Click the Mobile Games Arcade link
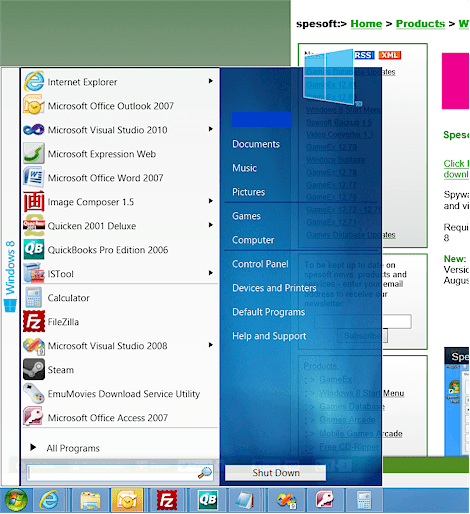 (361, 433)
